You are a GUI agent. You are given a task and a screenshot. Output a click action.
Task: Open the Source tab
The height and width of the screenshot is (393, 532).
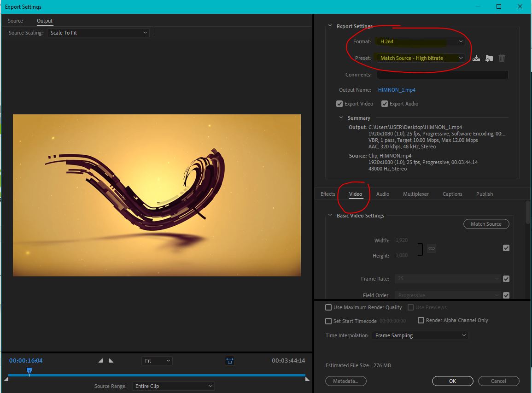tap(15, 21)
